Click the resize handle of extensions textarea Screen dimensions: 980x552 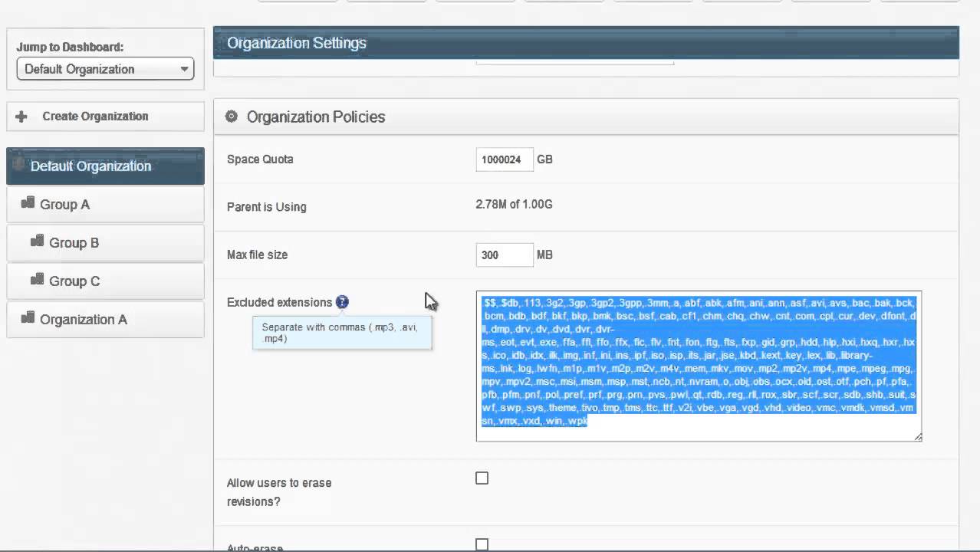917,437
